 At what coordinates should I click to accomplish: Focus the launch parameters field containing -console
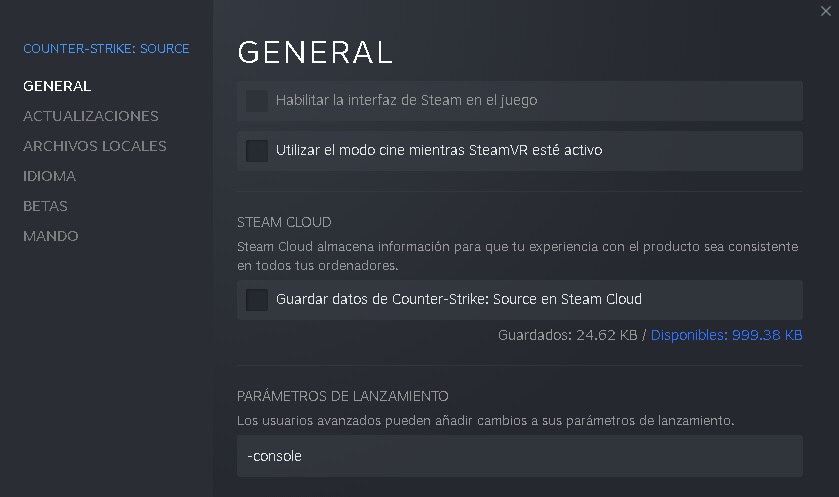click(x=520, y=456)
